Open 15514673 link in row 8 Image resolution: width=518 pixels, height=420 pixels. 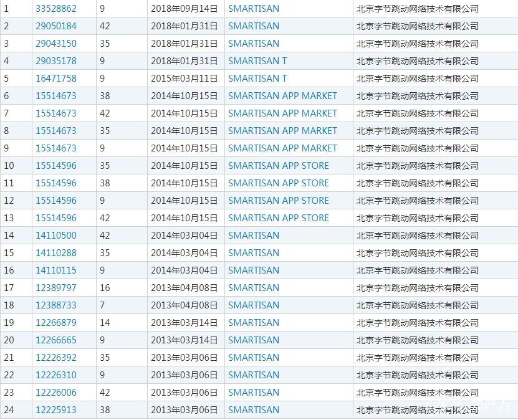pos(56,131)
